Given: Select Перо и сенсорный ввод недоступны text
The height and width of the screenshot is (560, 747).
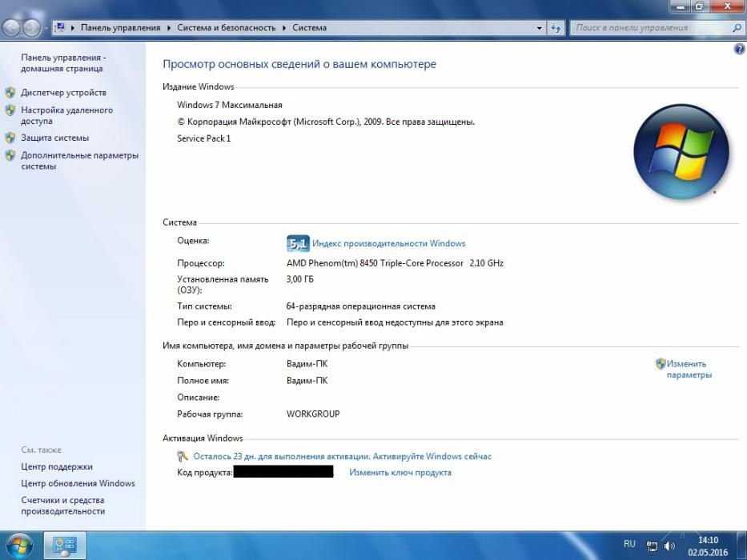Looking at the screenshot, I should pyautogui.click(x=395, y=322).
